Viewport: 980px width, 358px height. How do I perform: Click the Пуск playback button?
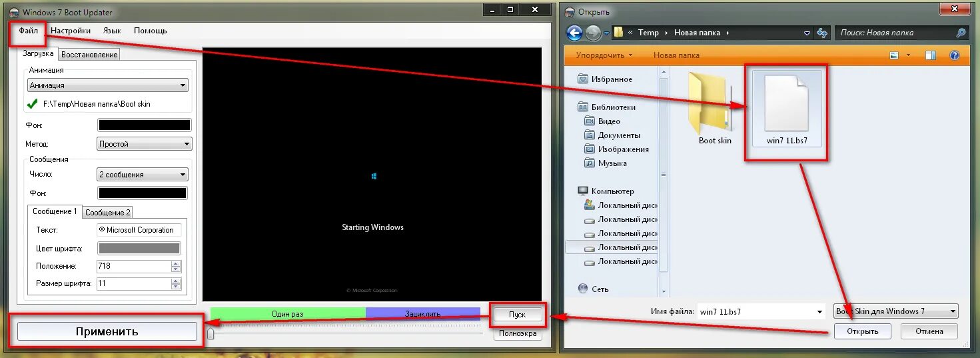pyautogui.click(x=517, y=315)
